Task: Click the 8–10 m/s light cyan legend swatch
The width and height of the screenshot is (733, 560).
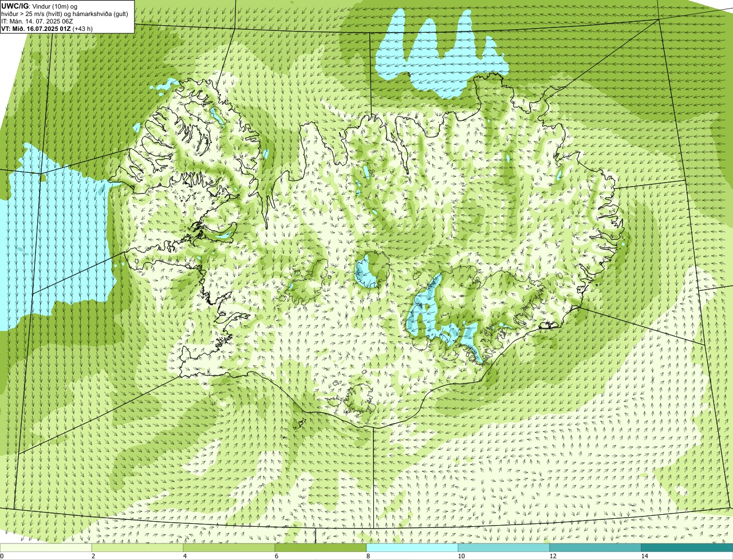Action: [x=412, y=547]
